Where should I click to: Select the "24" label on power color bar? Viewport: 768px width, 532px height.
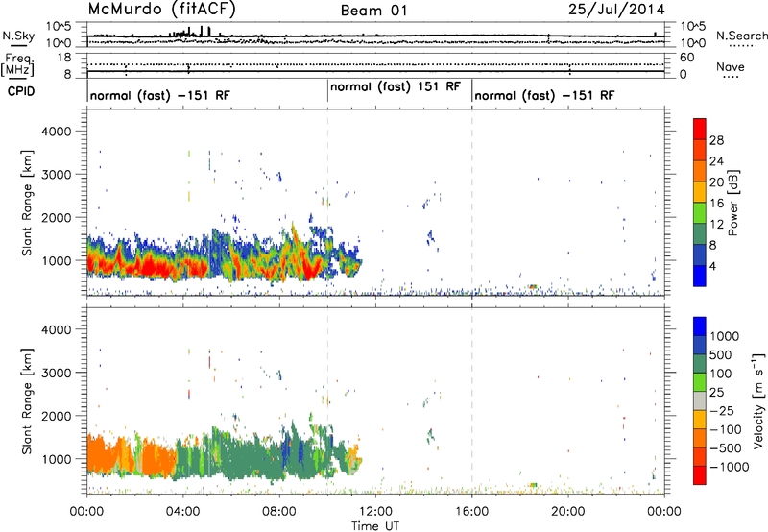716,161
